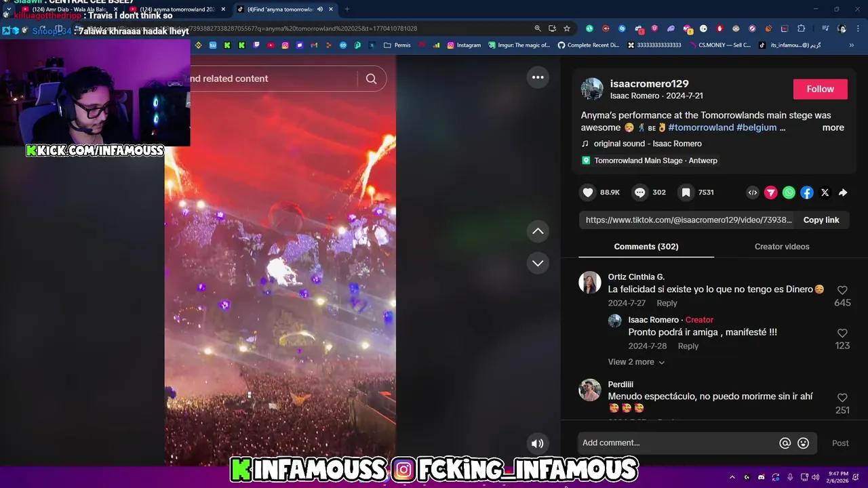Open three-dot more options on video
The width and height of the screenshot is (868, 488).
538,77
